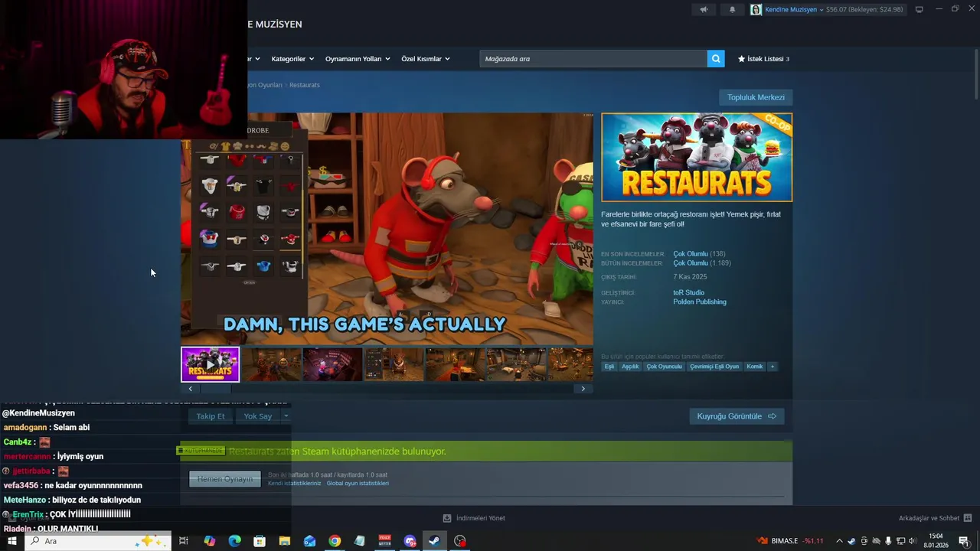Open Windows Start menu
The image size is (980, 551).
pyautogui.click(x=12, y=541)
